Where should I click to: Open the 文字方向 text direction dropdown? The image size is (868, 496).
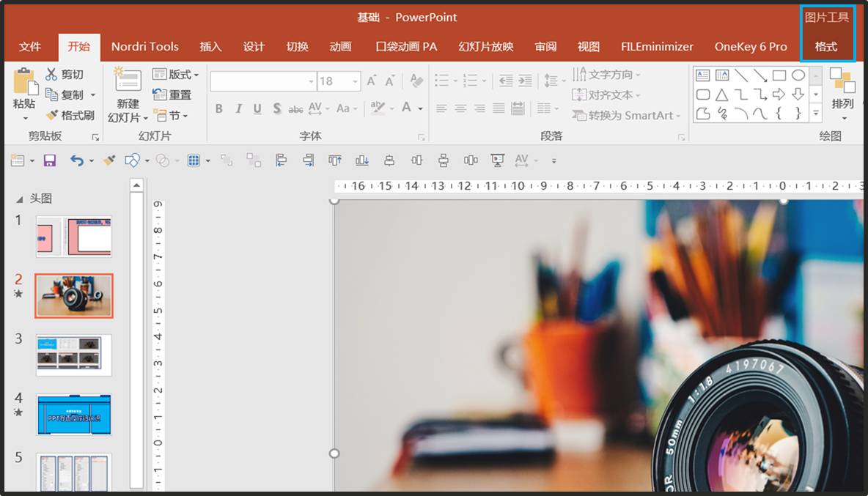tap(606, 74)
